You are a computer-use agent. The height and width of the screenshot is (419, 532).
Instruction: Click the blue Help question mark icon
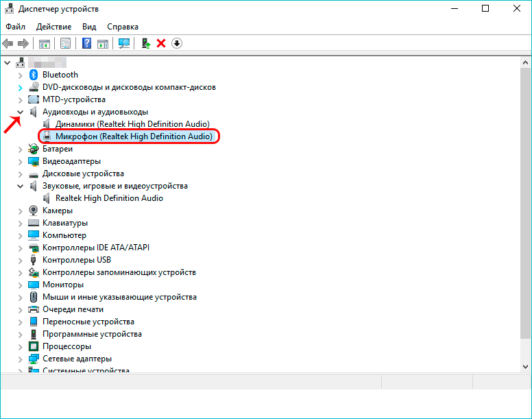tap(87, 43)
